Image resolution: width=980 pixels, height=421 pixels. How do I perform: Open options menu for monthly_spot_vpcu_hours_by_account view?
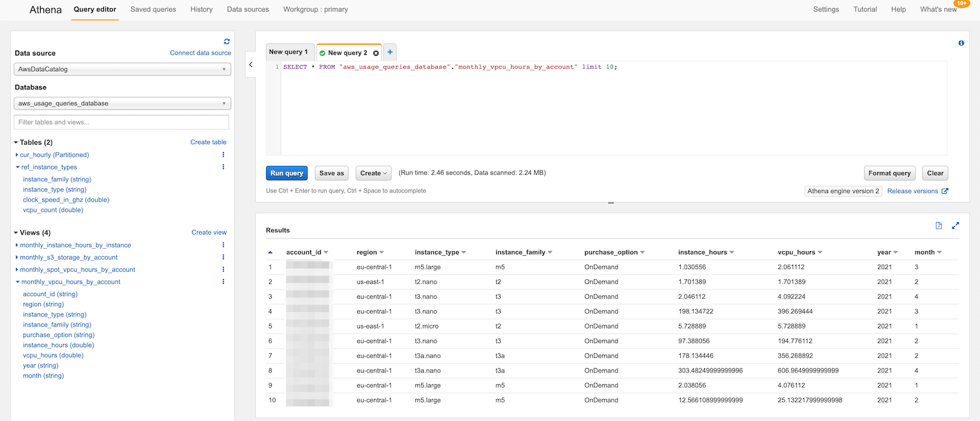(x=223, y=269)
